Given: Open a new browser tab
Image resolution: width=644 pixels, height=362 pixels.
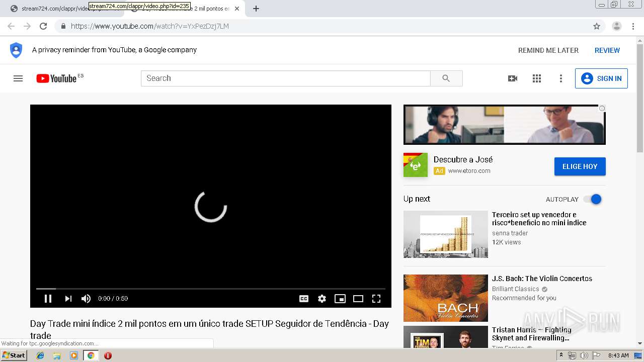Looking at the screenshot, I should pos(256,9).
